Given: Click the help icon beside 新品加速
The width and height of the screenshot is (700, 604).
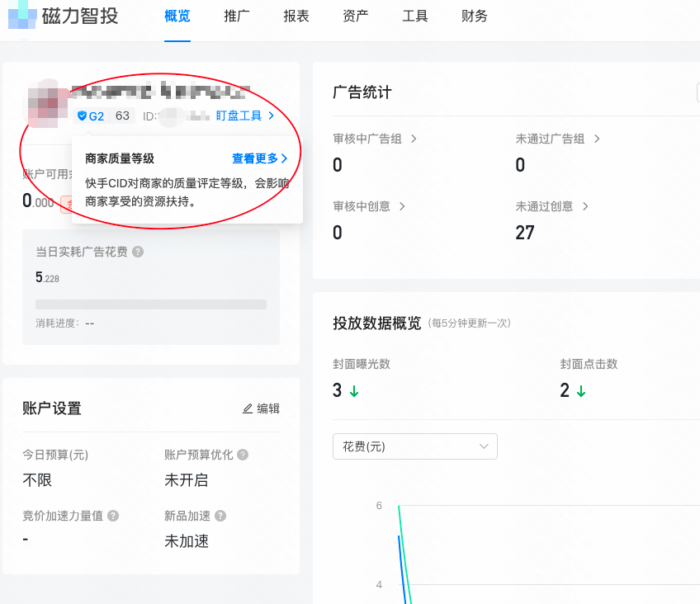Looking at the screenshot, I should (x=219, y=516).
